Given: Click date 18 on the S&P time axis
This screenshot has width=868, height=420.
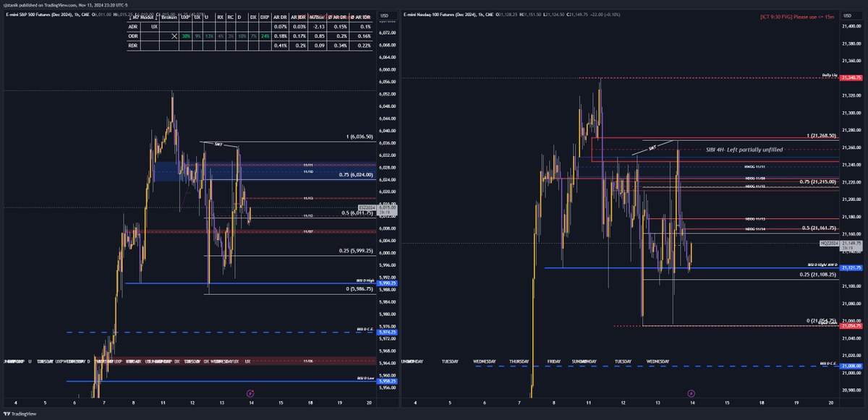Looking at the screenshot, I should [x=310, y=402].
